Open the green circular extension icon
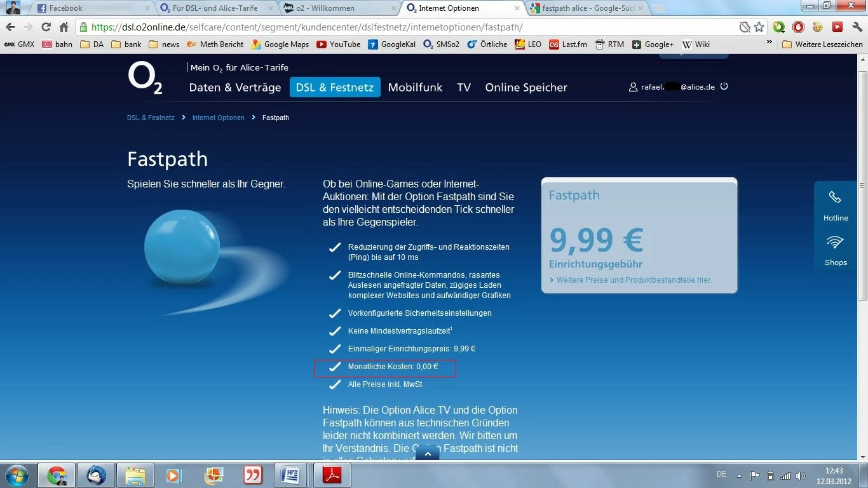 778,27
